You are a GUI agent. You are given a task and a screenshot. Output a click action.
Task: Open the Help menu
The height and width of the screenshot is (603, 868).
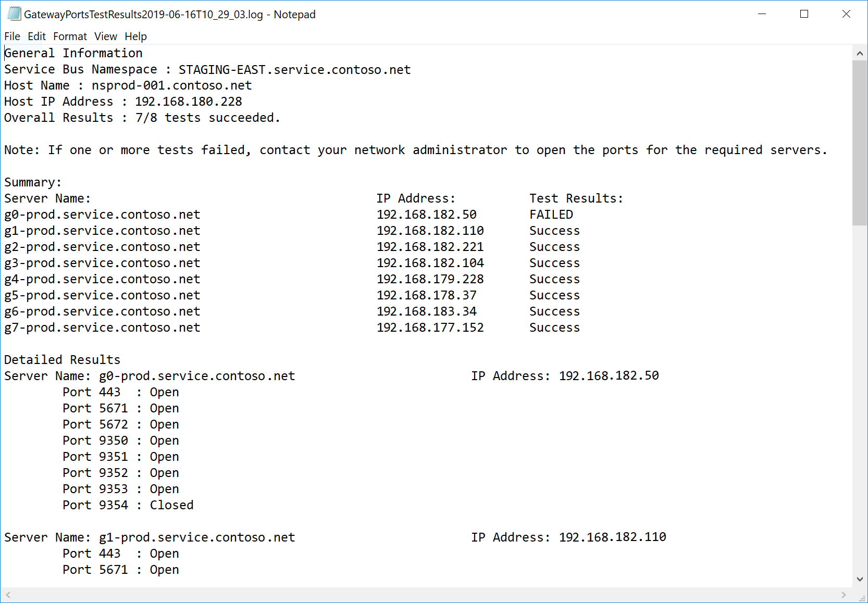click(x=135, y=36)
